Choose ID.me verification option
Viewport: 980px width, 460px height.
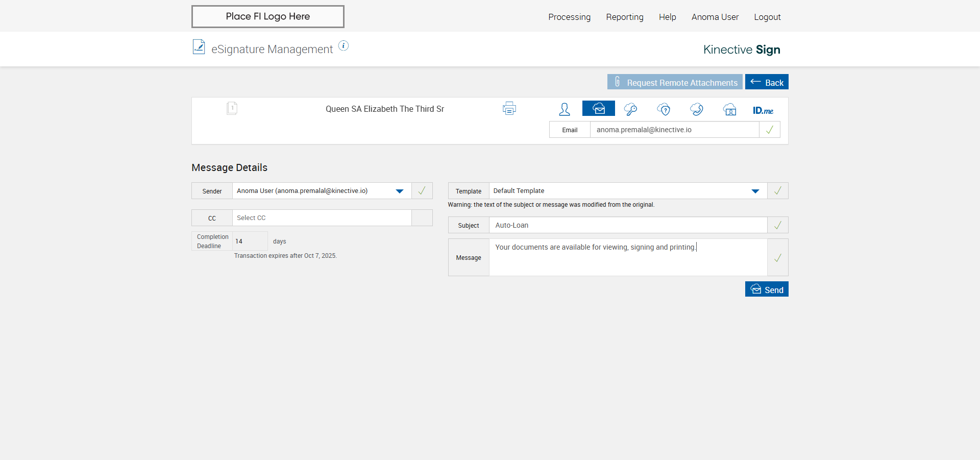(763, 110)
